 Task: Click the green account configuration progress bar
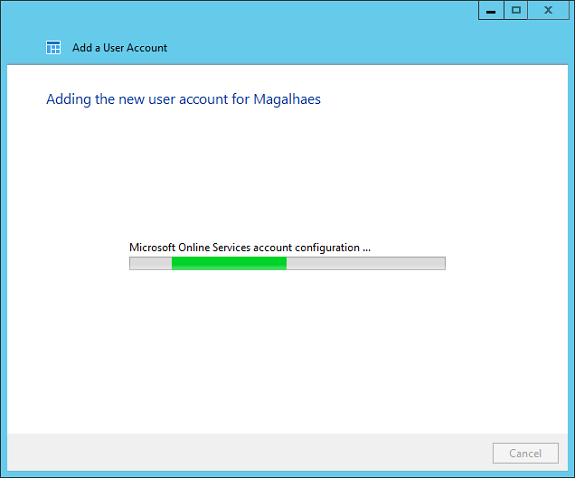point(288,263)
